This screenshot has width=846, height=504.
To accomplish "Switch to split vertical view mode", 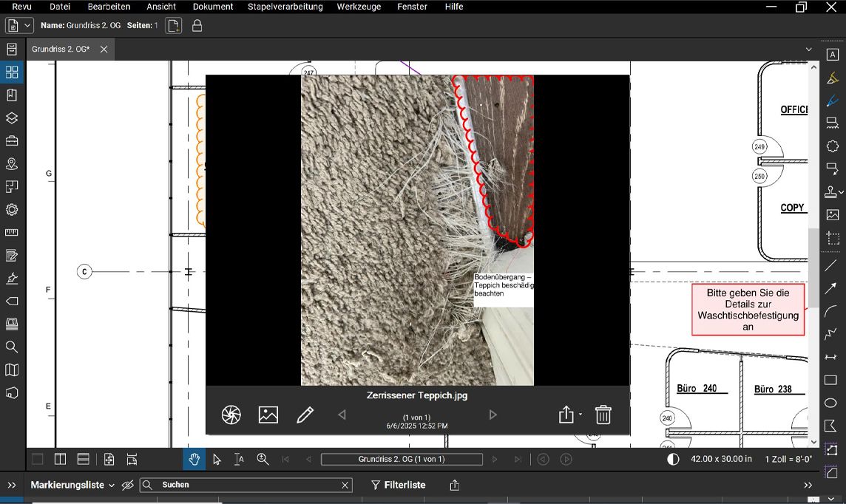I will tap(61, 459).
